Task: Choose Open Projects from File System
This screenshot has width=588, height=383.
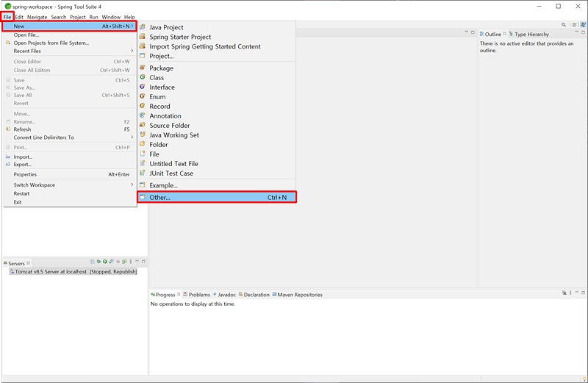Action: 70,43
